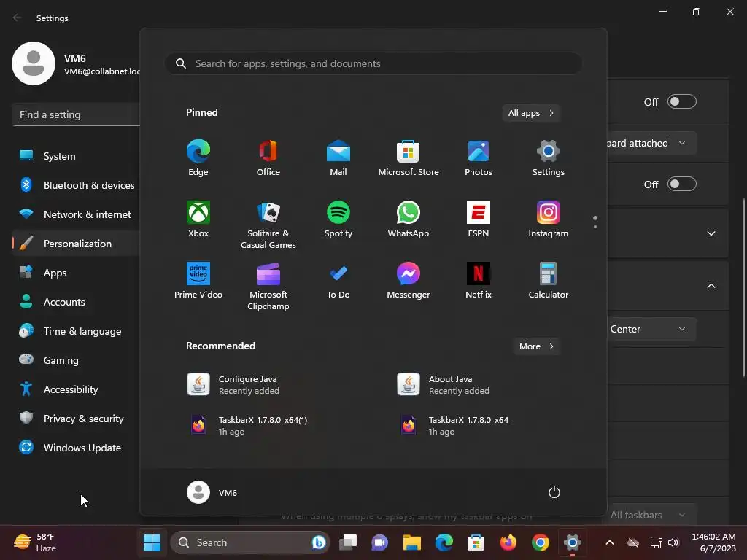The width and height of the screenshot is (747, 560).
Task: Open taskbar alignment Center dropdown
Action: point(651,329)
